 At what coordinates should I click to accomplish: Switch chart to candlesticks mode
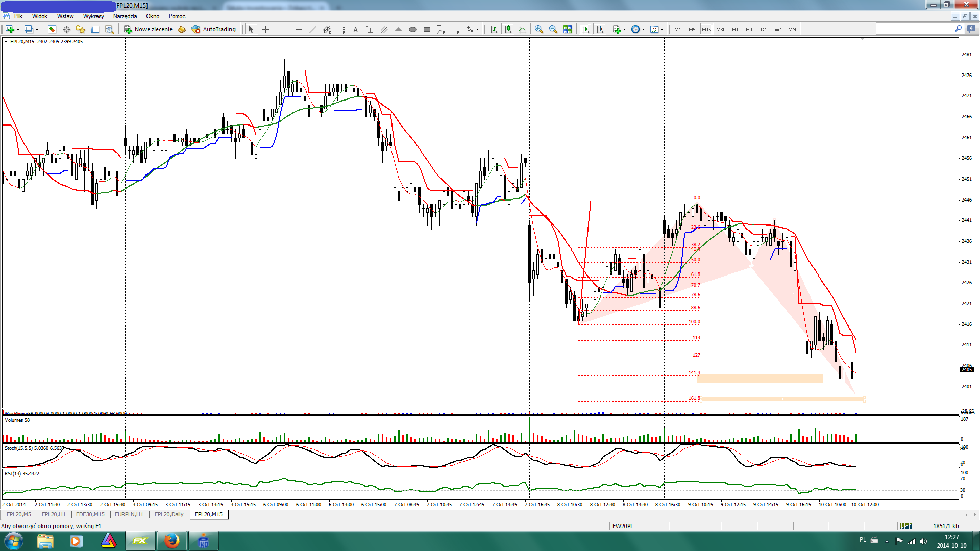pos(508,29)
